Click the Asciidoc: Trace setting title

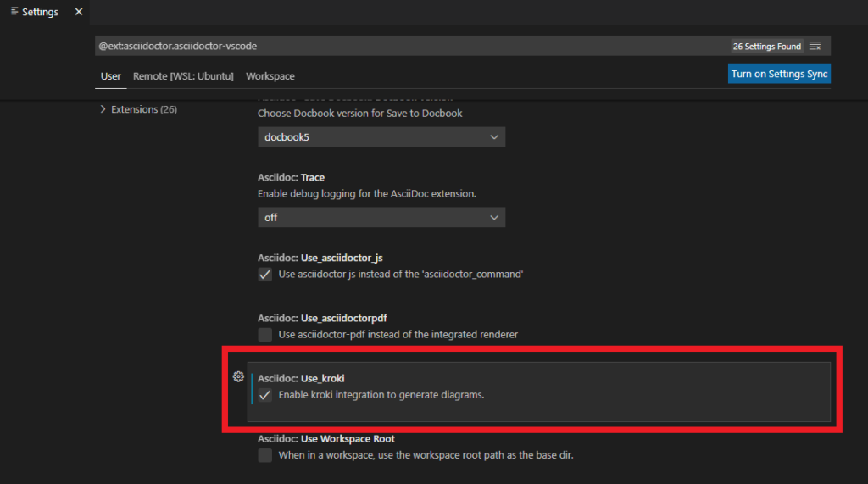[291, 178]
